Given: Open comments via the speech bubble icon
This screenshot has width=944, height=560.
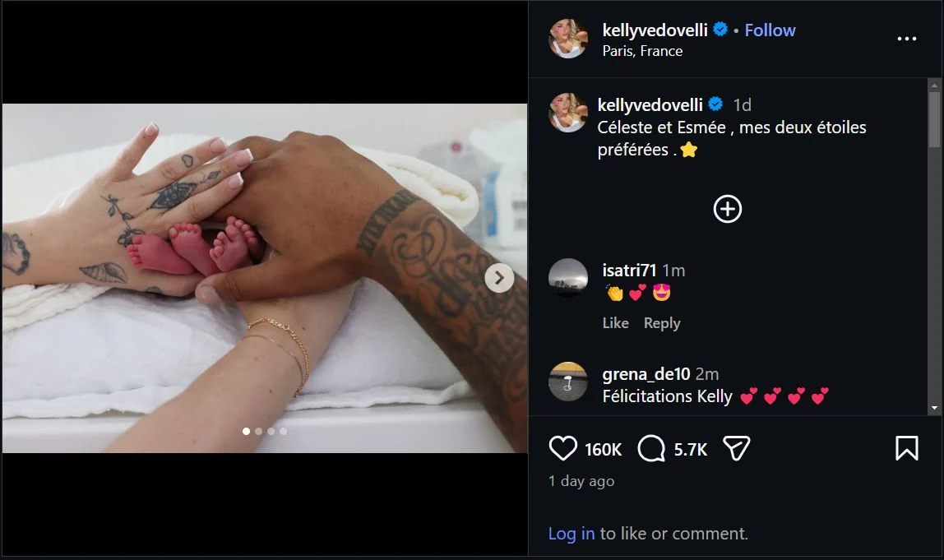Looking at the screenshot, I should 651,449.
